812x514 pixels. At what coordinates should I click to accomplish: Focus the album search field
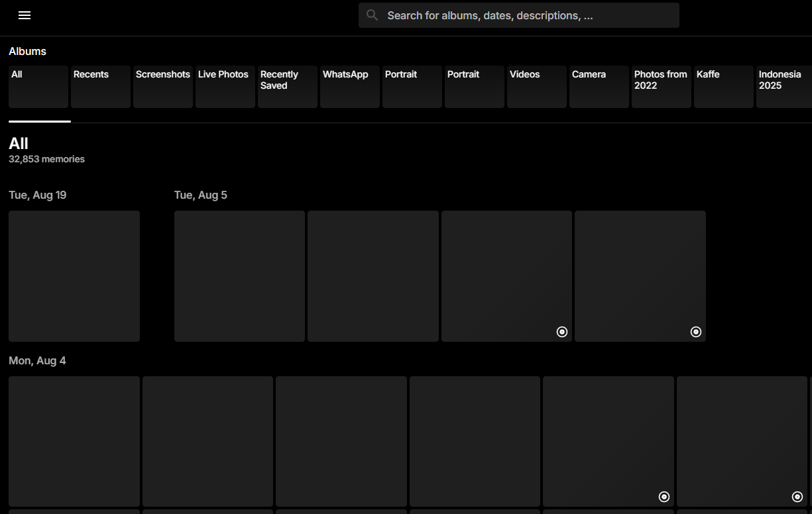518,15
